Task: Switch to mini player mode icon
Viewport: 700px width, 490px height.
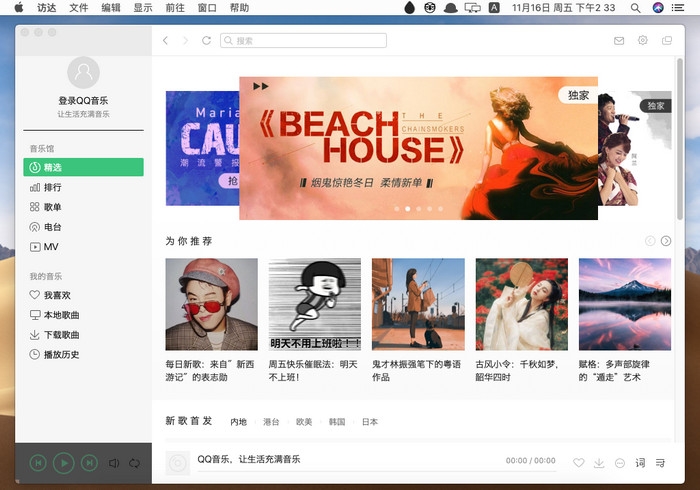Action: 667,41
